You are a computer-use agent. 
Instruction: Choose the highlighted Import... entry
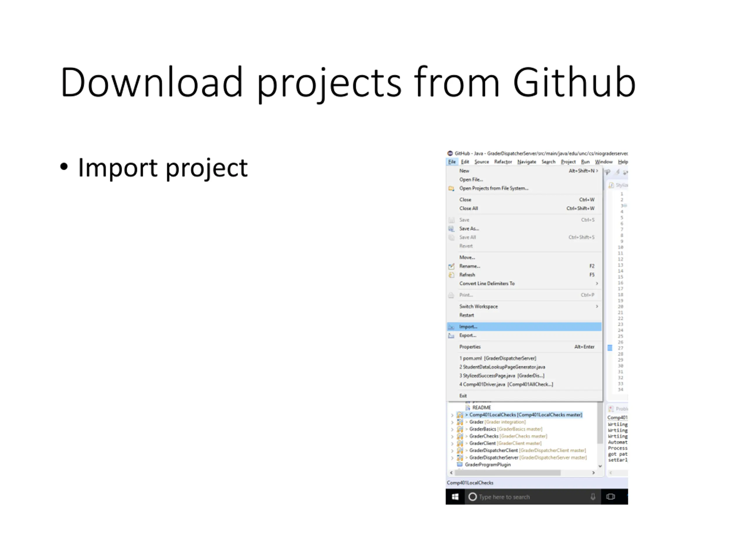tap(524, 327)
